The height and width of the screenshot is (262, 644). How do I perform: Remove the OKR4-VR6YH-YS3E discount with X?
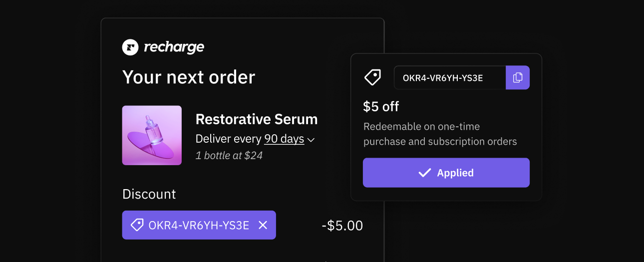pos(263,225)
